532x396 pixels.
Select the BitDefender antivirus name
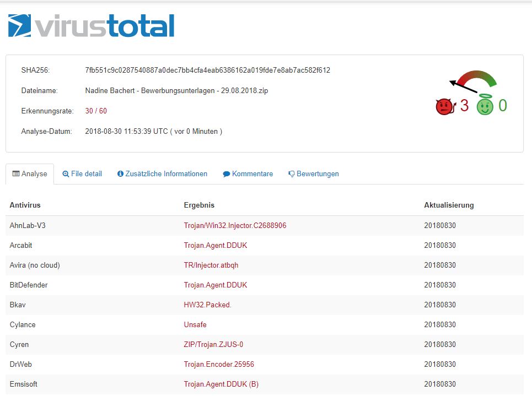point(29,285)
